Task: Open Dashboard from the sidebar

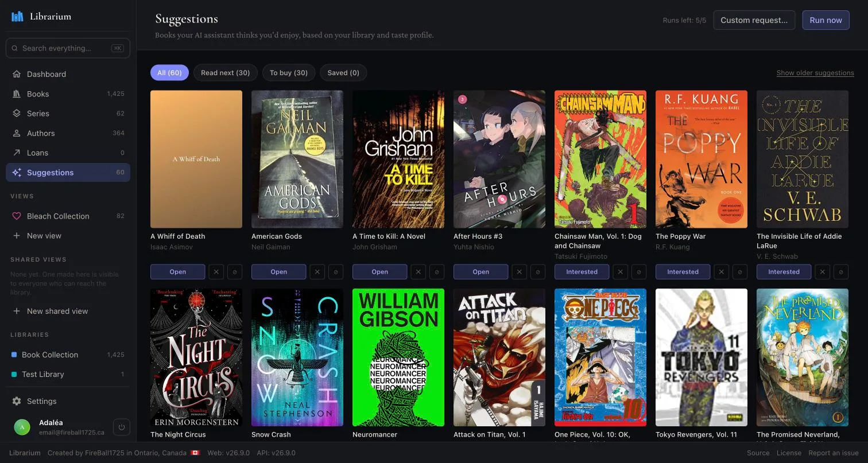Action: pos(68,74)
